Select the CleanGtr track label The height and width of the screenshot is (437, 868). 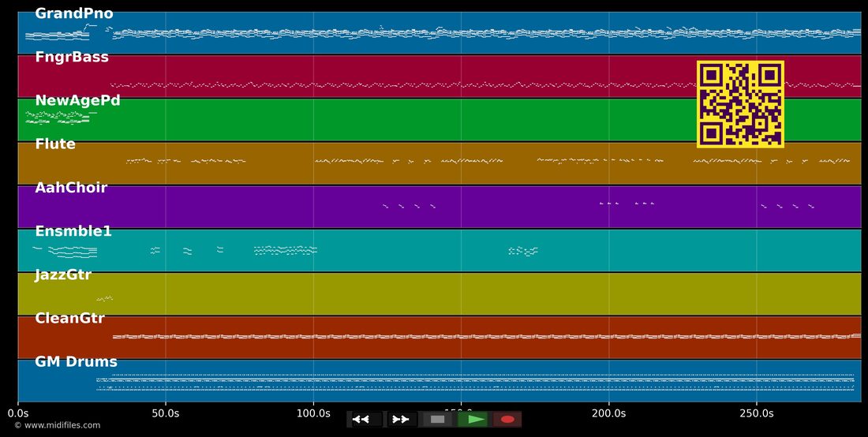[x=69, y=318]
